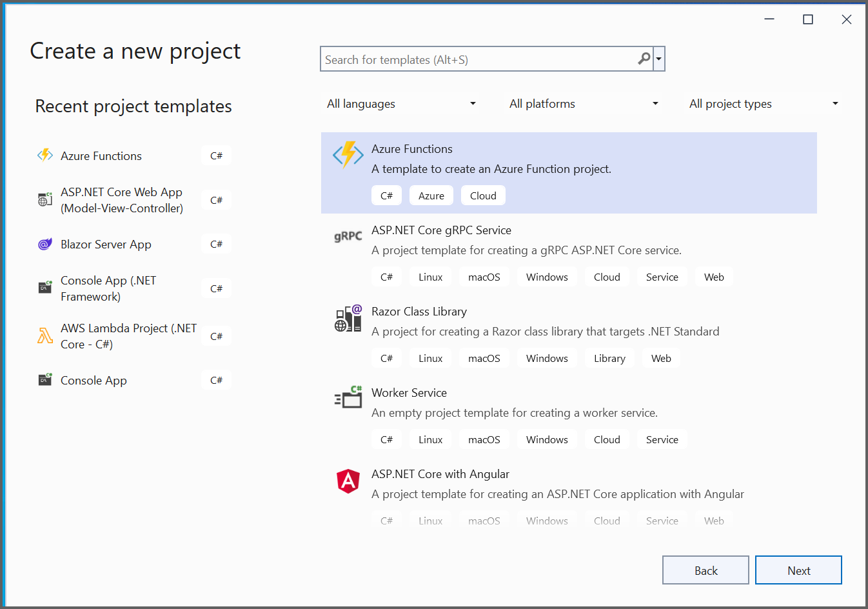Select the Worker Service template icon
The height and width of the screenshot is (609, 868).
(x=348, y=397)
